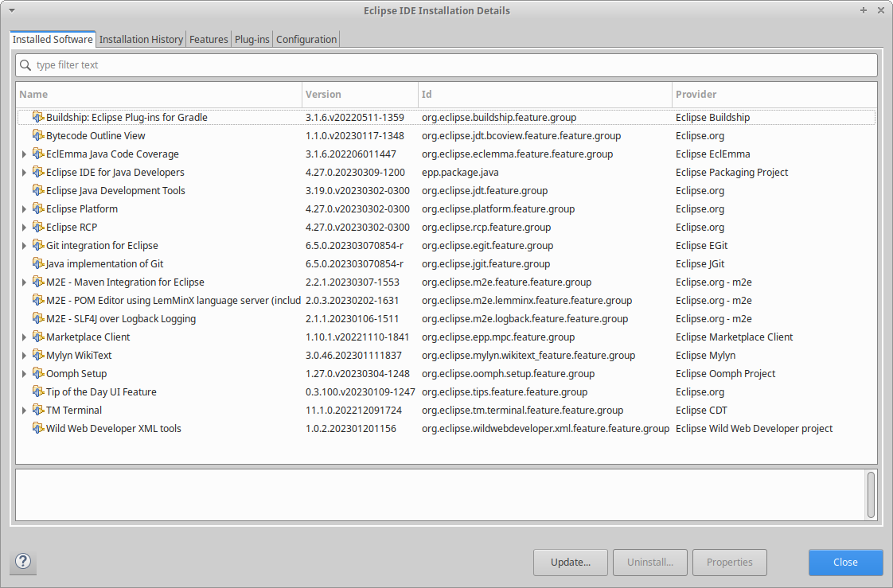
Task: Click the Eclipse Java Development Tools icon
Action: point(38,189)
